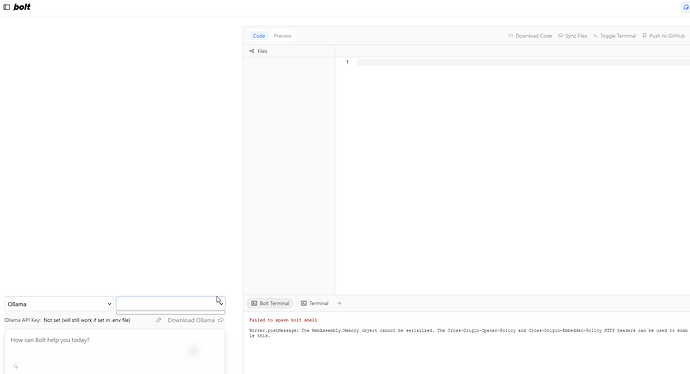
Task: Focus the 'How can Bolt help you today?' prompt box
Action: click(115, 351)
